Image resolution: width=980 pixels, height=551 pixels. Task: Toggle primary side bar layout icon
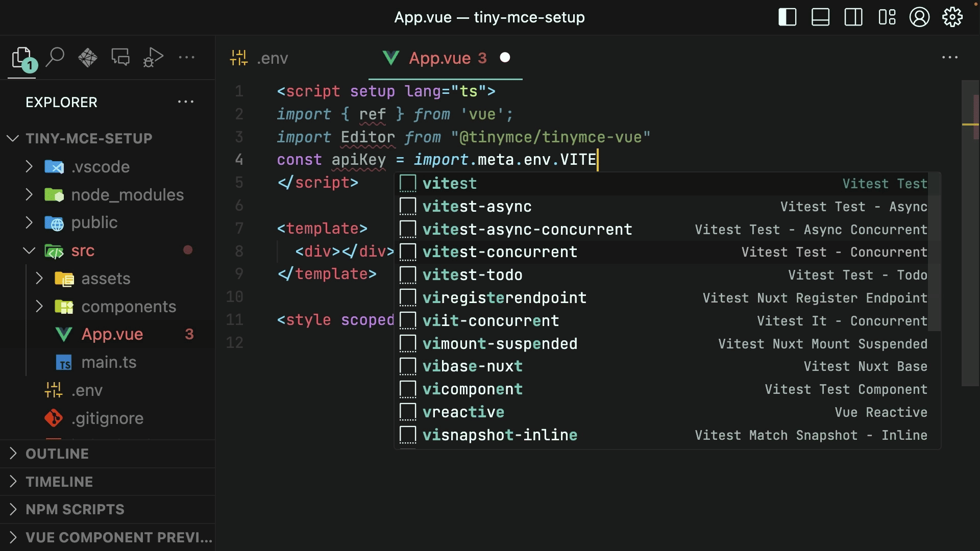787,17
